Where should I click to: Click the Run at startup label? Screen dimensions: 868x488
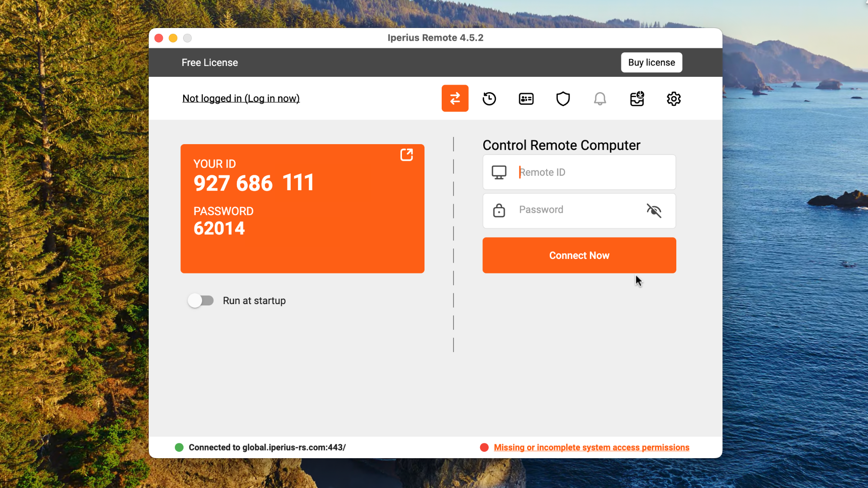point(254,300)
